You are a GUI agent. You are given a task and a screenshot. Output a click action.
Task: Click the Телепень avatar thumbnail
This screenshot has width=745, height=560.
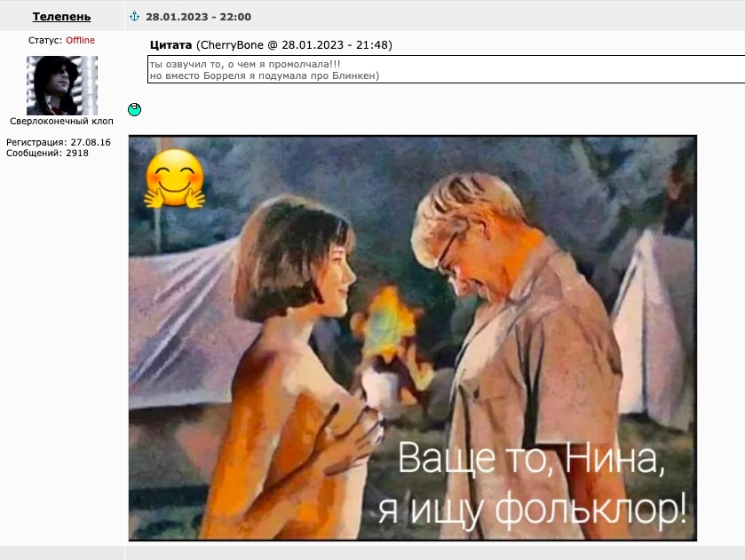[62, 85]
